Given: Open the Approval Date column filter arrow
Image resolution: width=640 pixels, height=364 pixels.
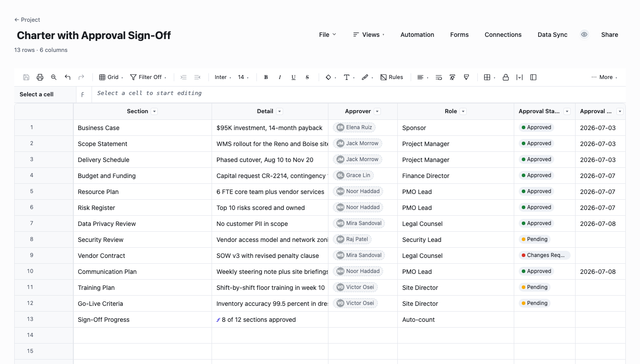Looking at the screenshot, I should 620,111.
